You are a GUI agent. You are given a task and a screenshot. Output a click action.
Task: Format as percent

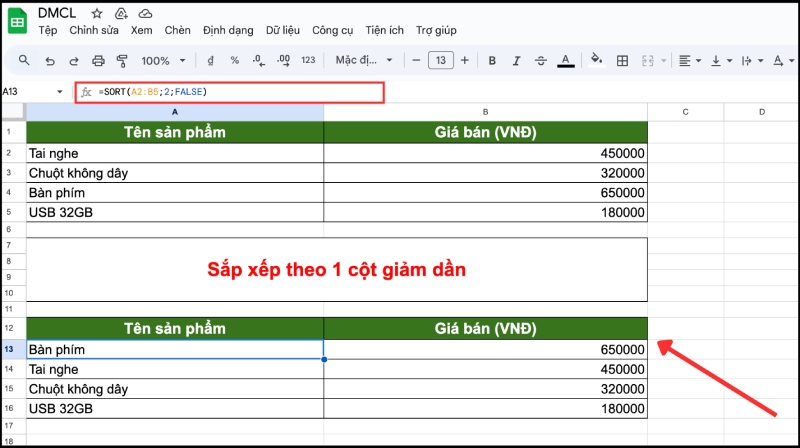pos(235,60)
